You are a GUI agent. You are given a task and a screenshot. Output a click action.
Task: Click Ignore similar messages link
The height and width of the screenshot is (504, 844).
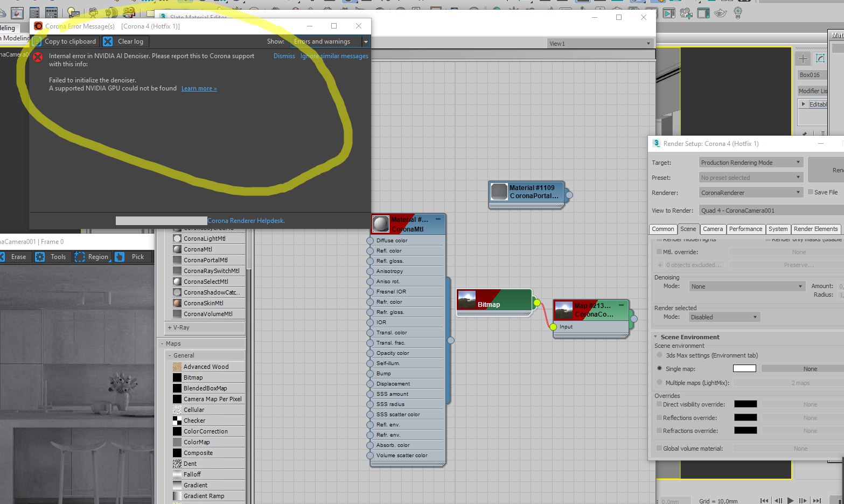[334, 56]
